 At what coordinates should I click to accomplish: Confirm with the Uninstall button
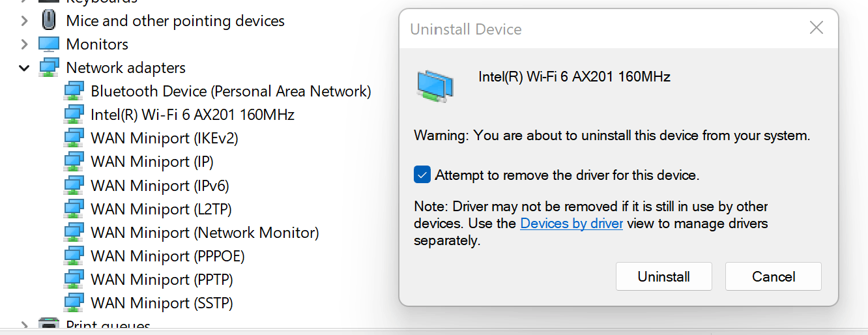(664, 276)
